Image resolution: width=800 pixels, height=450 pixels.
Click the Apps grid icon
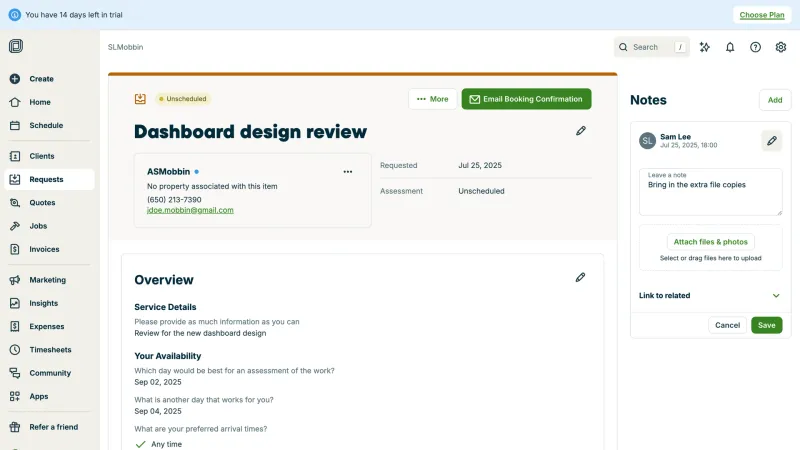point(15,396)
